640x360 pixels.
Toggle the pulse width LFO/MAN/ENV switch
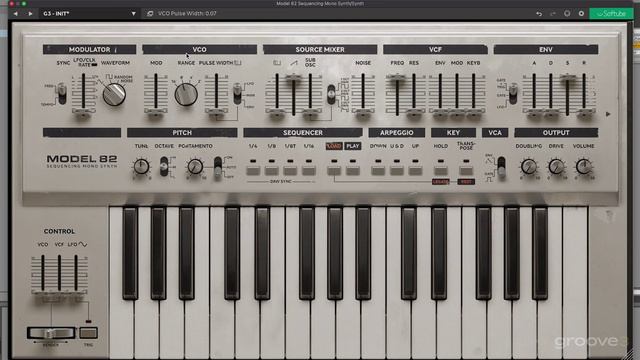(237, 94)
